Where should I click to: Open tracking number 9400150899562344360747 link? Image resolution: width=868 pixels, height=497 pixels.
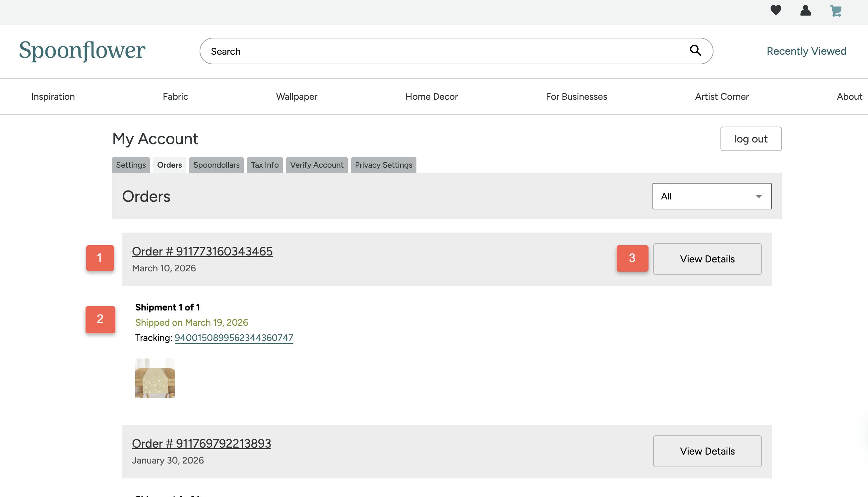click(233, 338)
